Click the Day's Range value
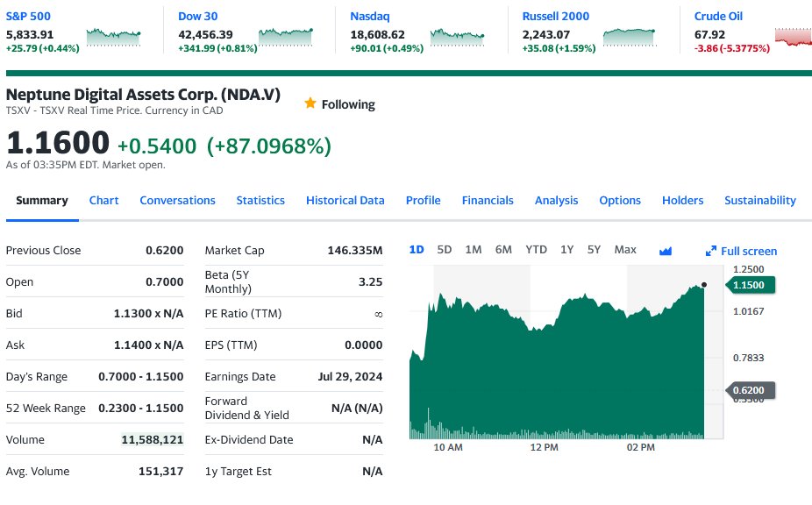This screenshot has width=812, height=505. 141,376
